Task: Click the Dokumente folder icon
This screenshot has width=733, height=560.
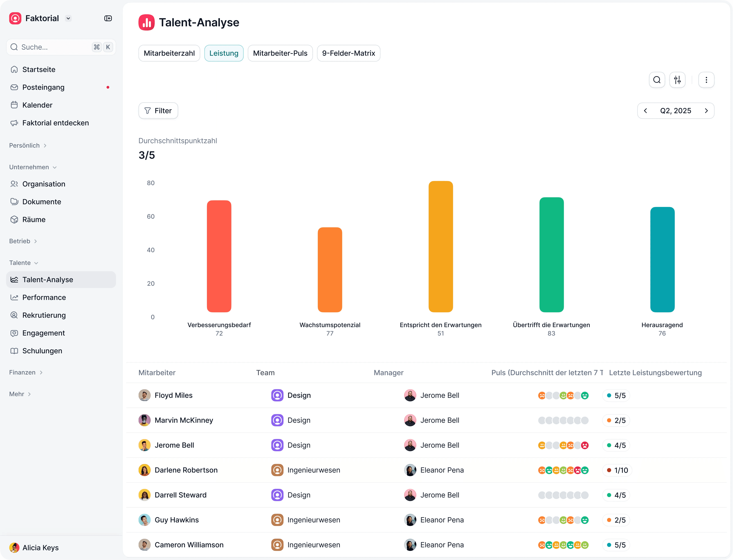Action: (x=14, y=202)
